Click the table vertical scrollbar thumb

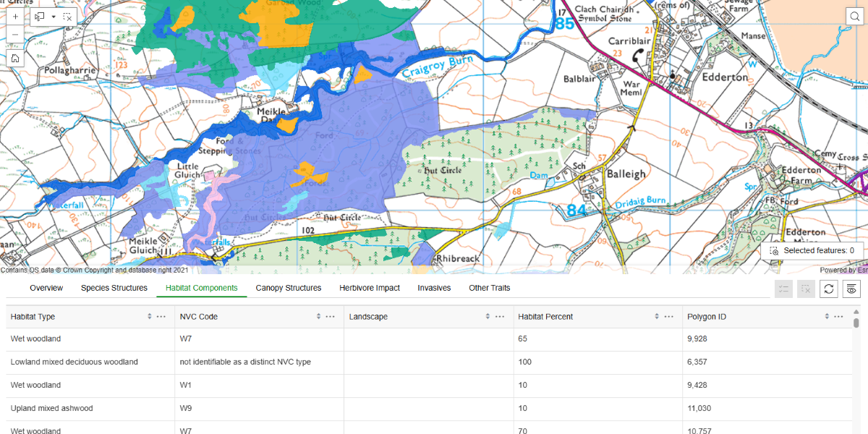pos(856,323)
